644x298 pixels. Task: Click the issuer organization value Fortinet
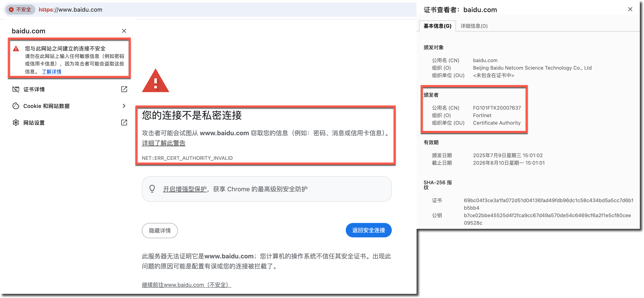(482, 115)
